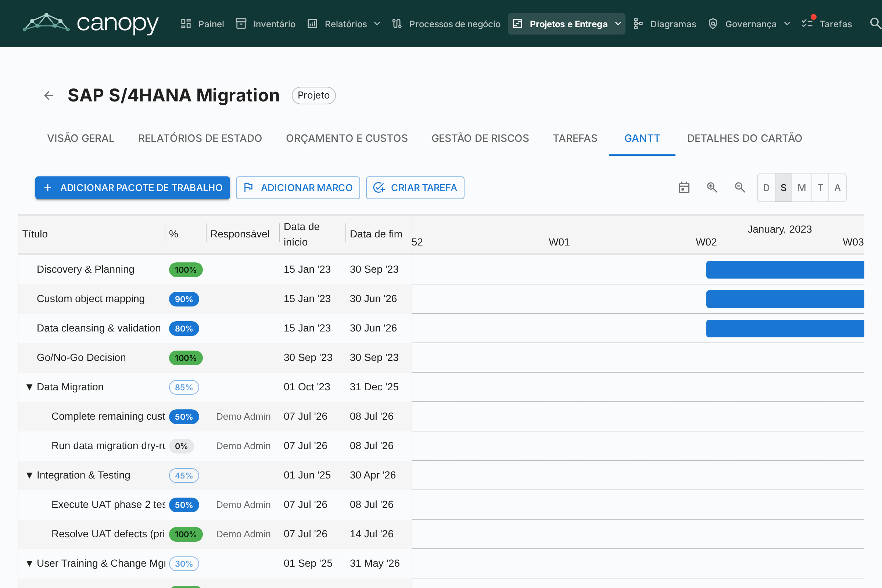The width and height of the screenshot is (882, 588).
Task: Go back using the arrow icon
Action: click(x=49, y=96)
